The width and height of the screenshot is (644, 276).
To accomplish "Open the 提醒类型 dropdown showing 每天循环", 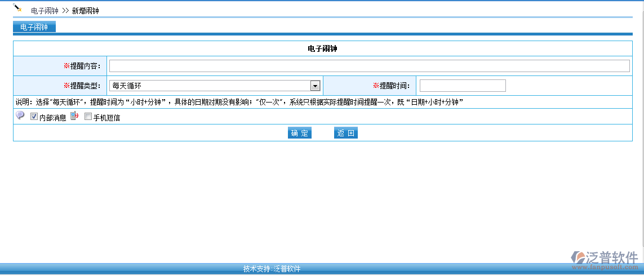I will (x=215, y=86).
